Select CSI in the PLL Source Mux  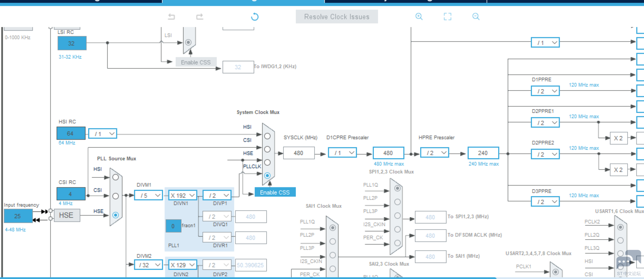(x=116, y=196)
